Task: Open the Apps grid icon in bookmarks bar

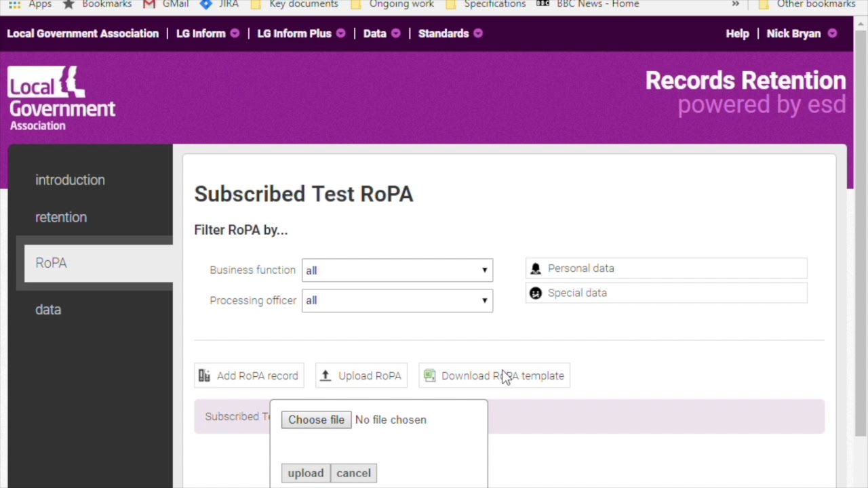Action: [14, 4]
